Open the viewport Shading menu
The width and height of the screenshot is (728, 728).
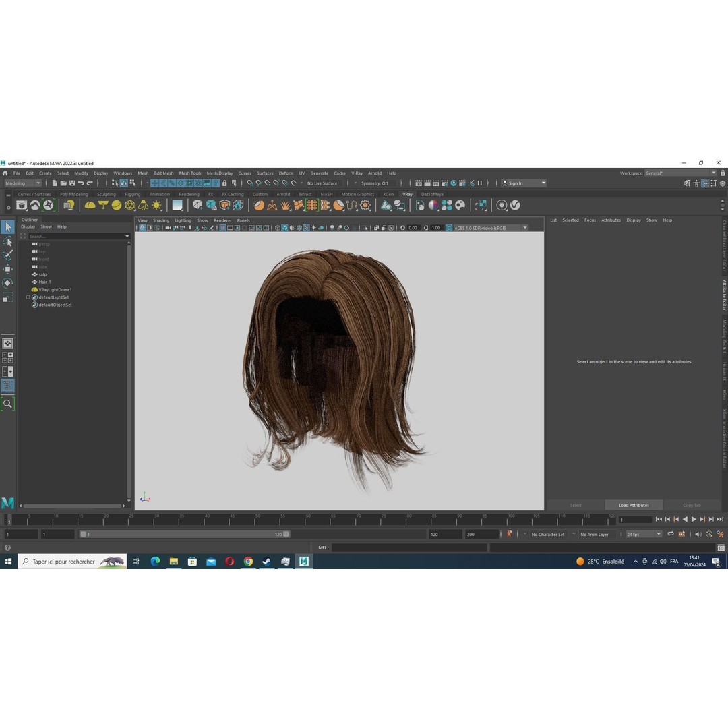pos(161,221)
